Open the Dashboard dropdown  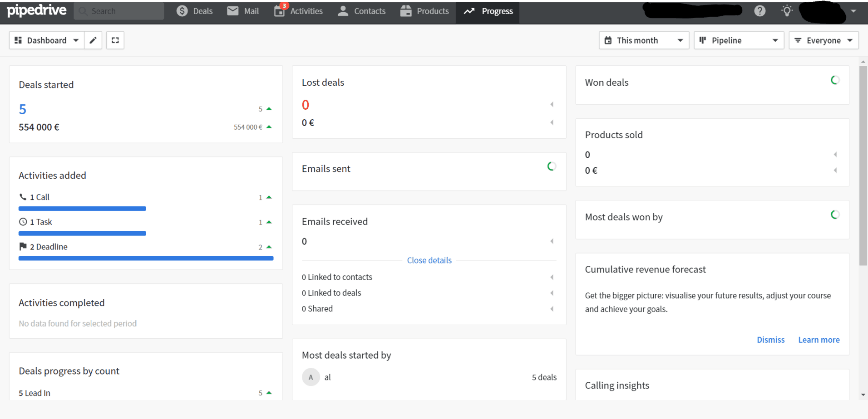coord(47,40)
